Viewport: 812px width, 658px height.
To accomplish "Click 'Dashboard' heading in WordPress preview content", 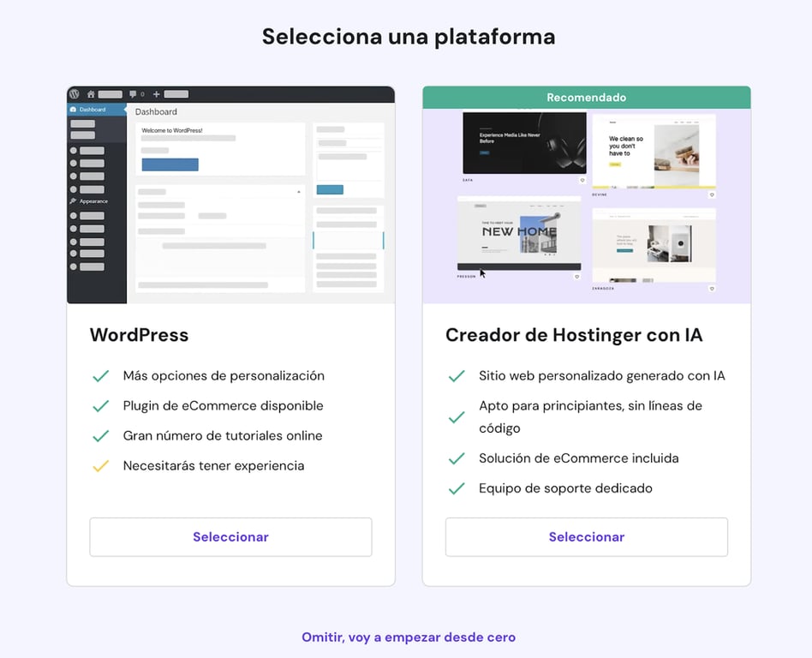I will pyautogui.click(x=156, y=111).
